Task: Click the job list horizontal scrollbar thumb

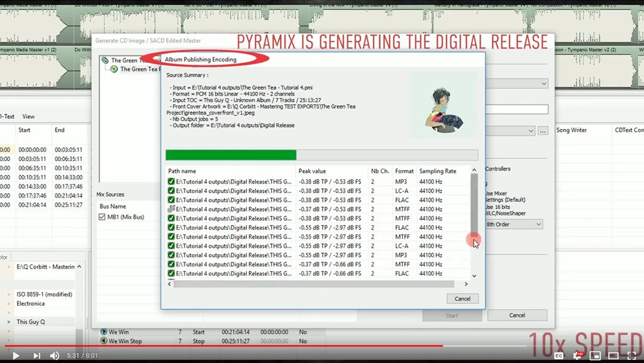Action: coord(314,284)
